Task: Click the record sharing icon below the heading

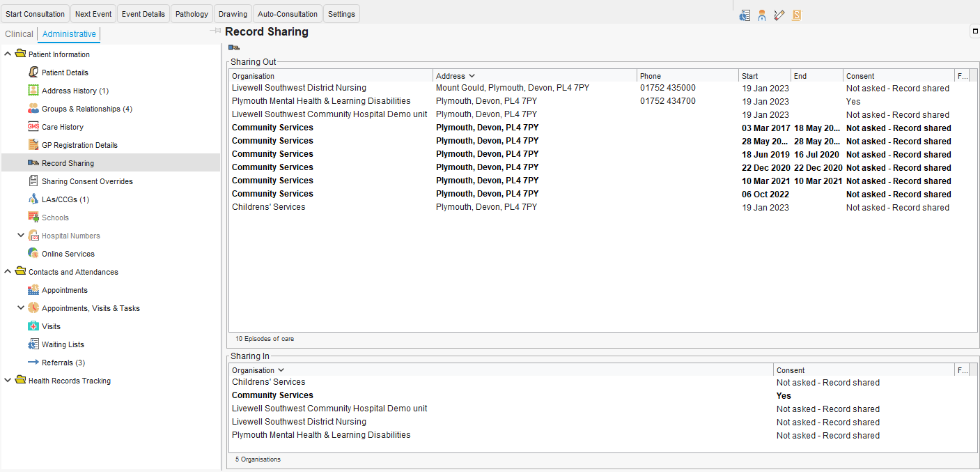Action: [x=234, y=47]
